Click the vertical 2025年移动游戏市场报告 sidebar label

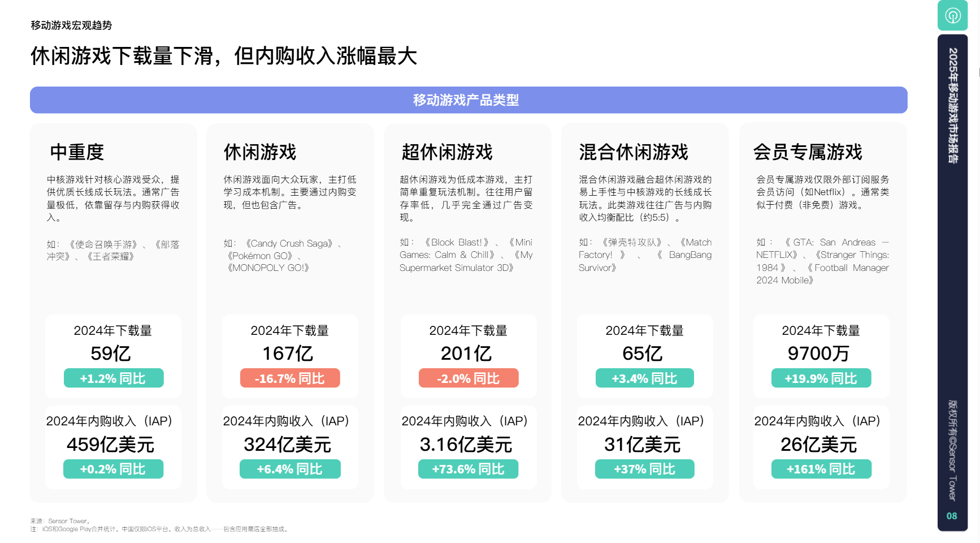pos(953,106)
